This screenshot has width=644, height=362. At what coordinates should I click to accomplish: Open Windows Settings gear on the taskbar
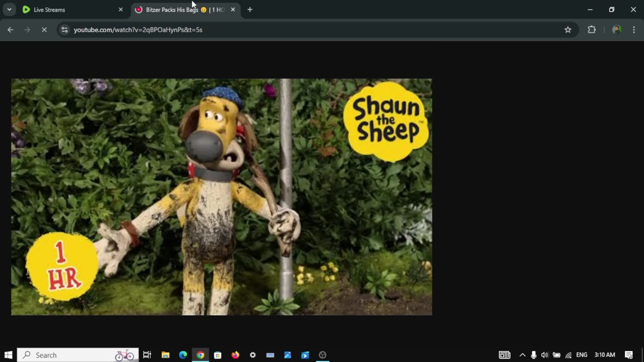(253, 355)
